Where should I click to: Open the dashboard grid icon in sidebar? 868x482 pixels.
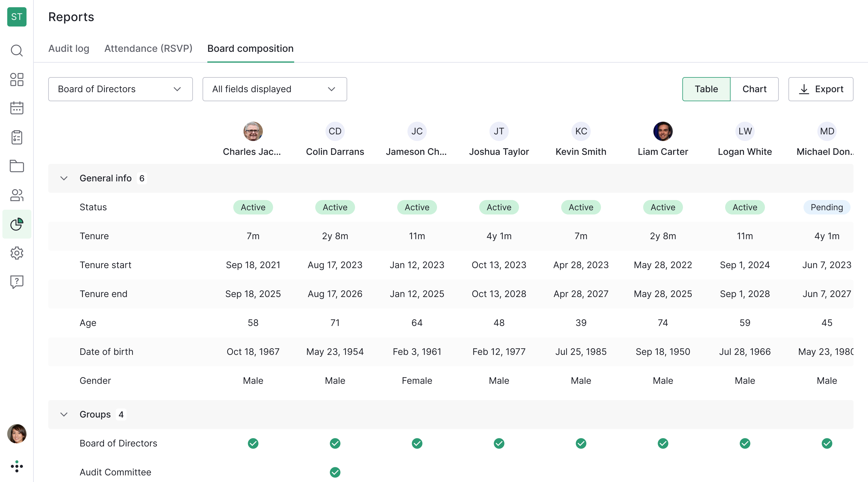(x=17, y=80)
